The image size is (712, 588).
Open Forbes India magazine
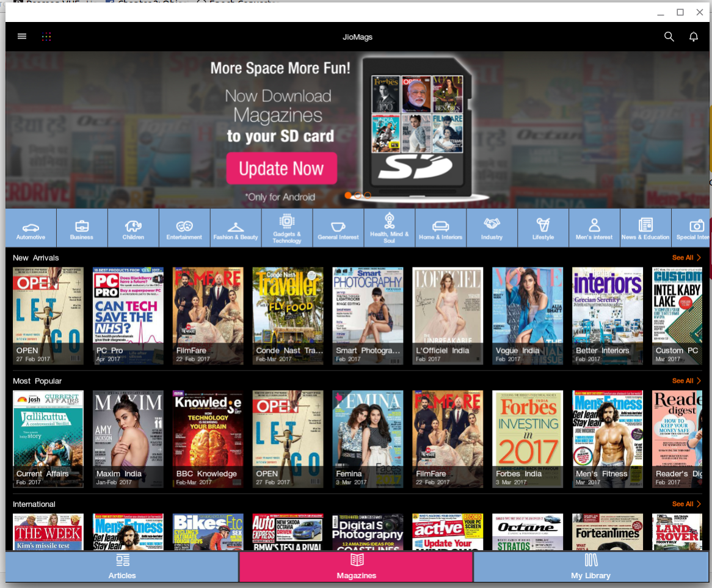(x=528, y=439)
